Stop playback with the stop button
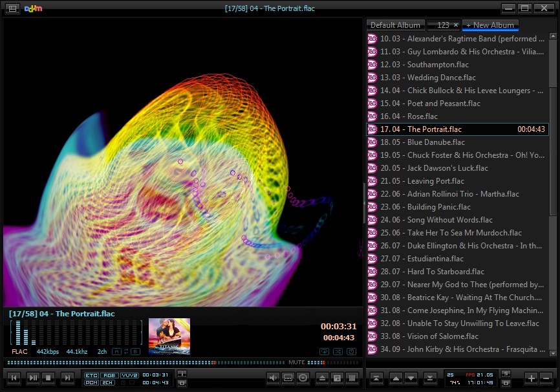The width and height of the screenshot is (560, 392). tap(48, 378)
